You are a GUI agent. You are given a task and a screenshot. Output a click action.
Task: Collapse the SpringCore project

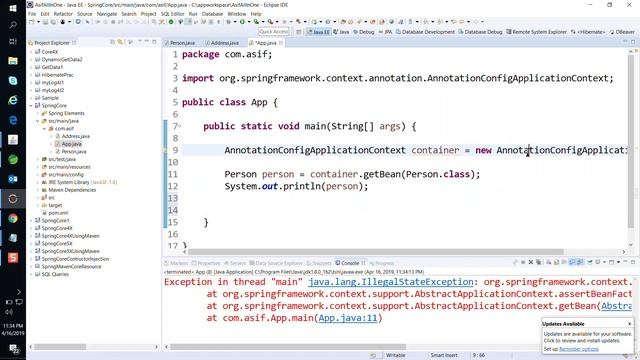pyautogui.click(x=31, y=106)
